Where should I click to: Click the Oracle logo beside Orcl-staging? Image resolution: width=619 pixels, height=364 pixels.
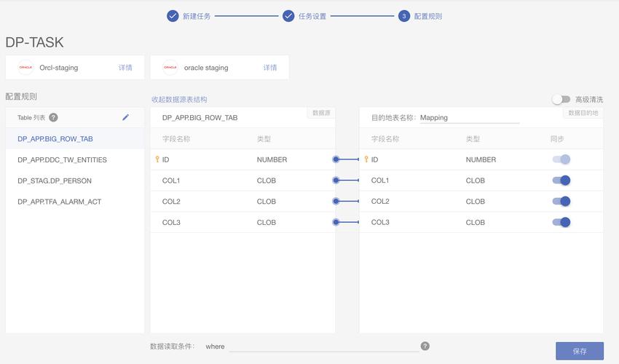click(x=25, y=68)
